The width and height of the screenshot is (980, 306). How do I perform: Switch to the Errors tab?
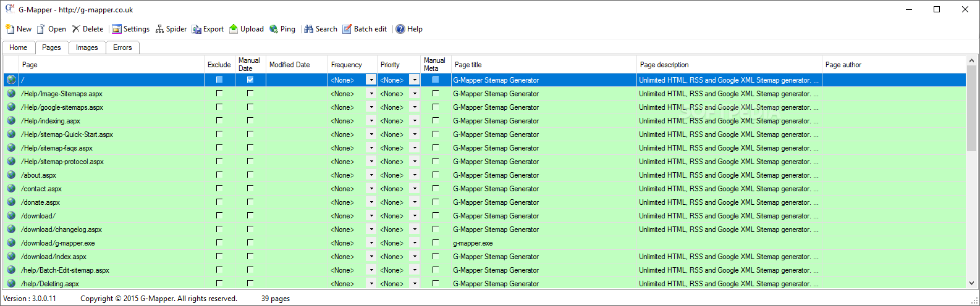click(x=122, y=48)
